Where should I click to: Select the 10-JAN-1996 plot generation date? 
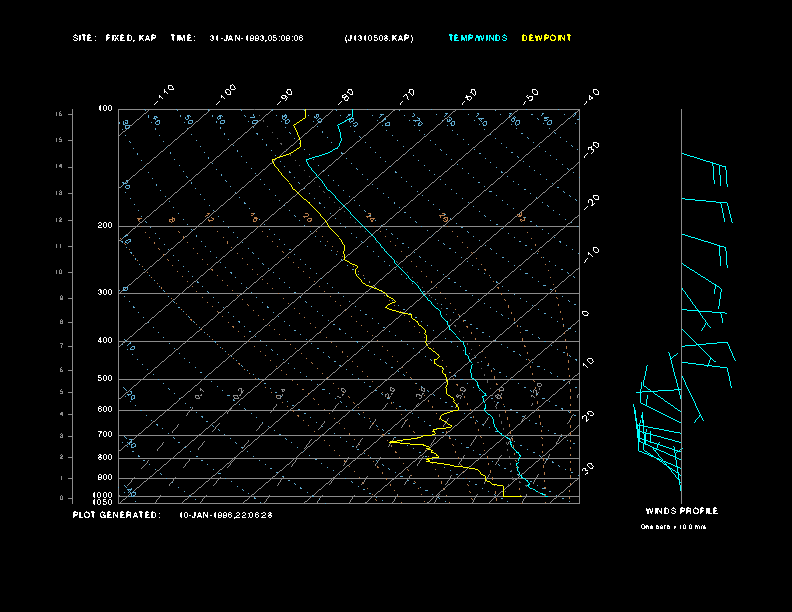coord(226,515)
